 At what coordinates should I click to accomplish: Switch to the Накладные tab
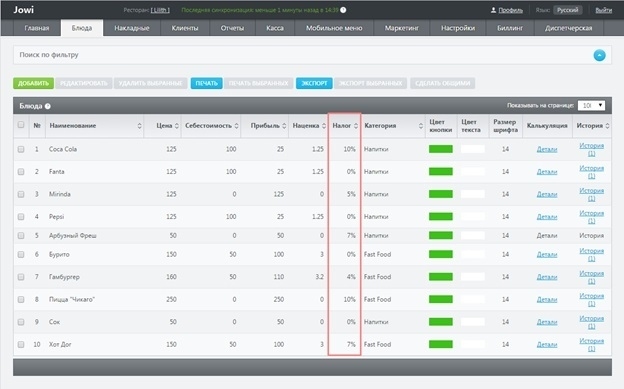(132, 28)
